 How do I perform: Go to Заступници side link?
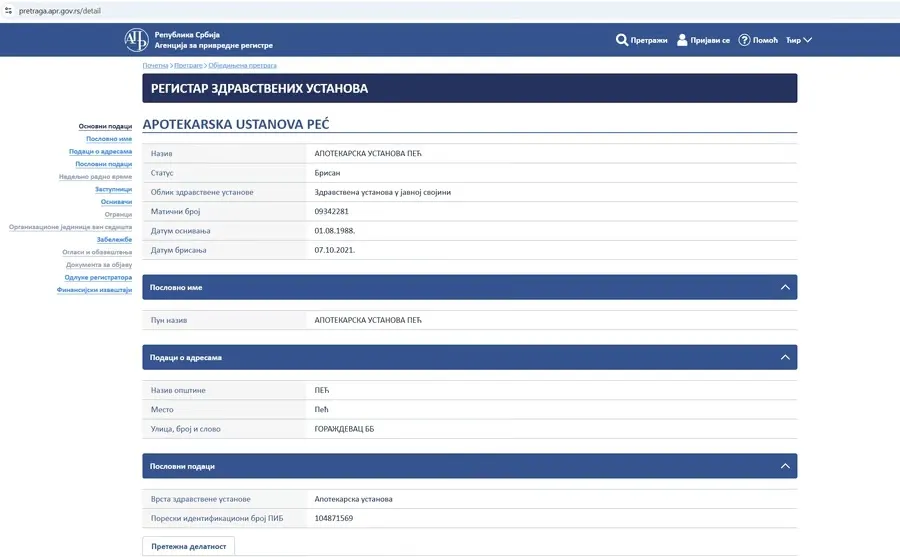[x=114, y=189]
